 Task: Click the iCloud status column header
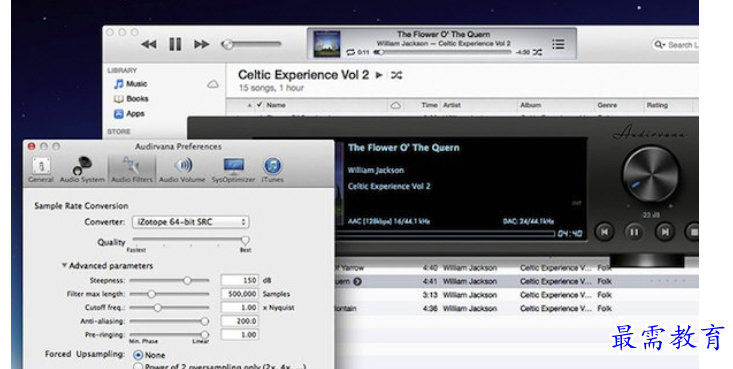pyautogui.click(x=395, y=105)
